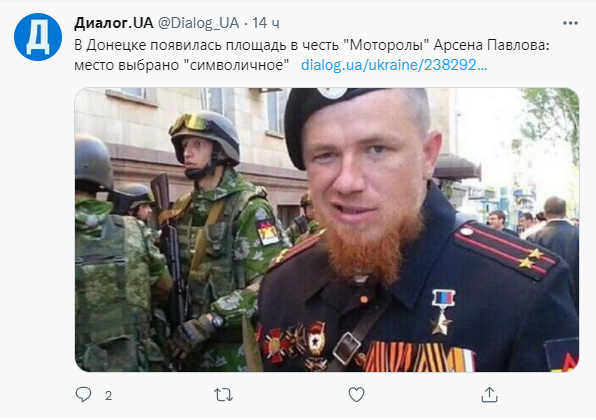
Task: Click the red-striped shoulder epaulette in the photo
Action: 507,250
